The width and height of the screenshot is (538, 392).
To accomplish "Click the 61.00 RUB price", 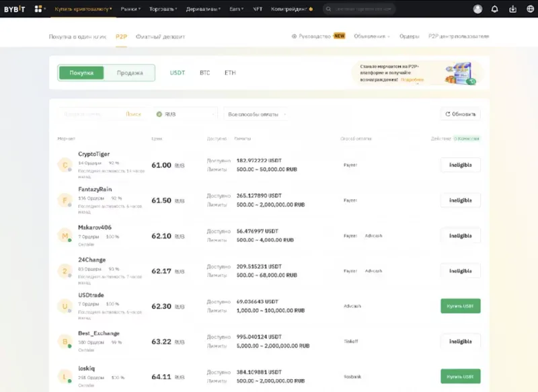I will point(167,165).
